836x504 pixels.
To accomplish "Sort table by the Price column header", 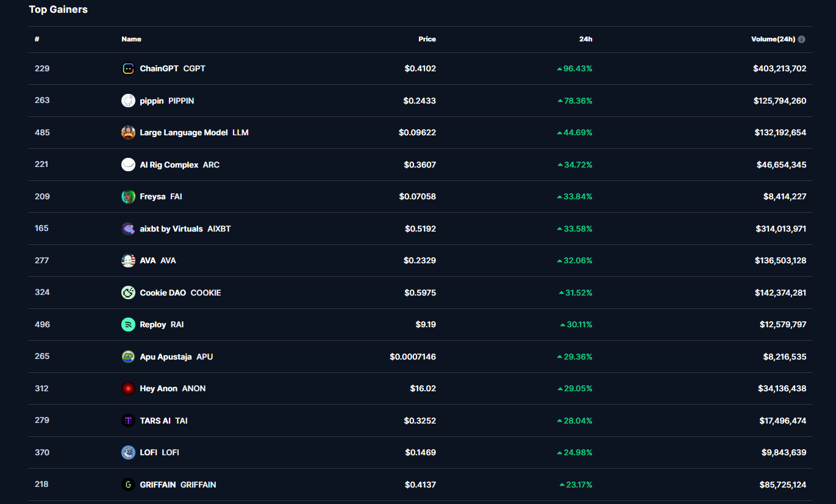I will (427, 39).
